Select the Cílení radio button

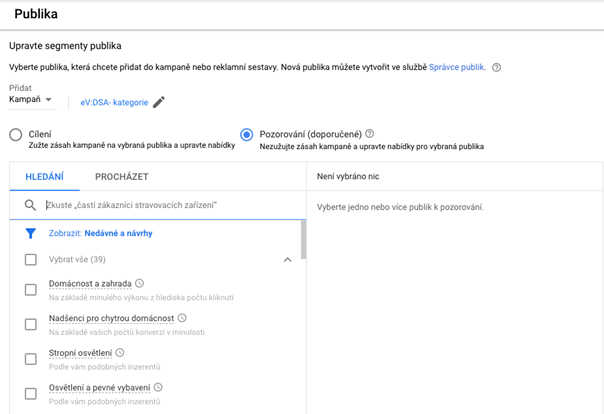(x=16, y=135)
